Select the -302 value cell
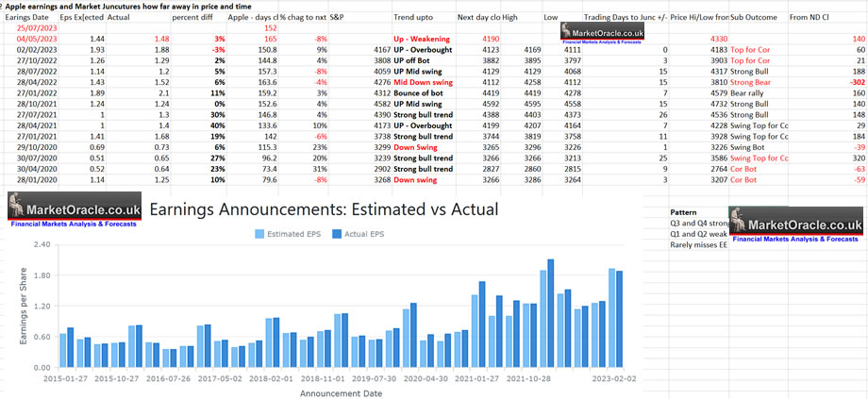The width and height of the screenshot is (868, 399). point(828,82)
